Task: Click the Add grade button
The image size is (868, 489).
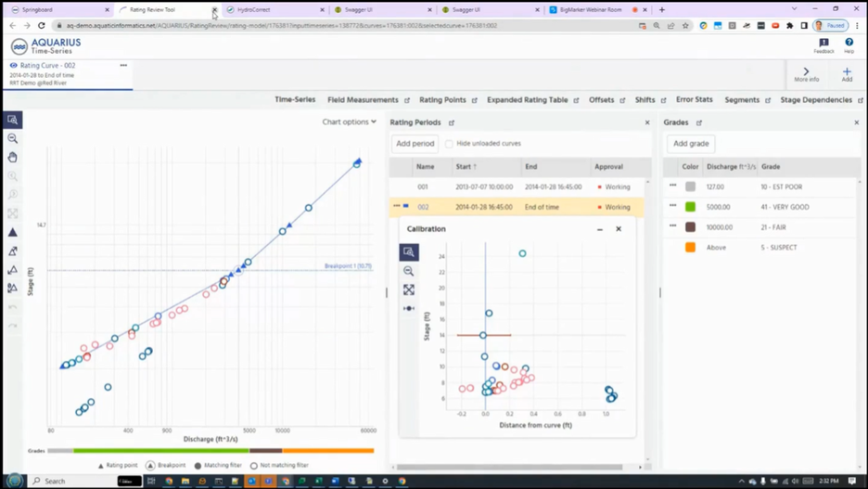Action: pos(691,144)
